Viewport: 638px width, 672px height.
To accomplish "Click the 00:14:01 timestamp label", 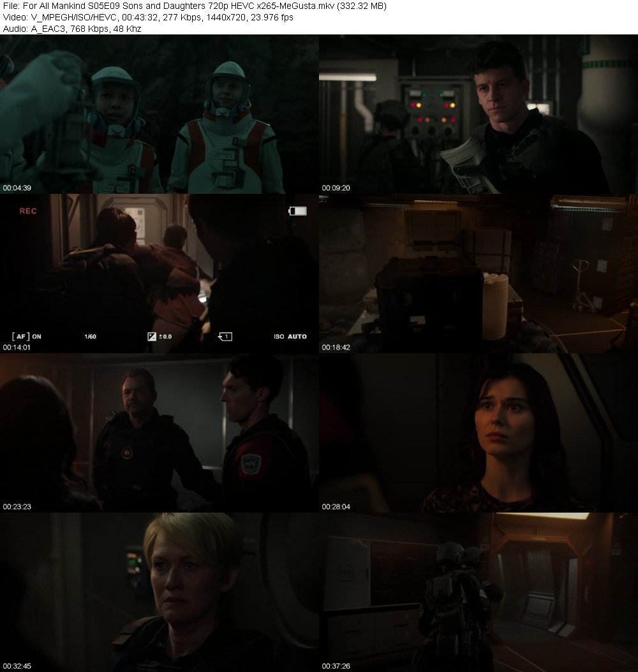I will (x=17, y=347).
